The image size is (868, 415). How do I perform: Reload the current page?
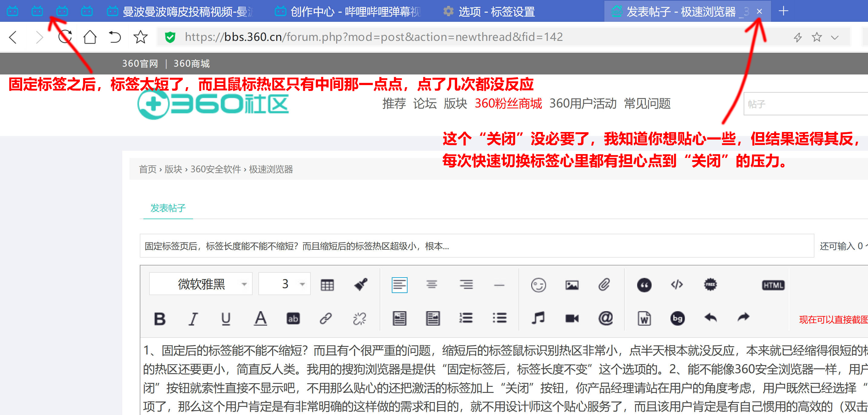coord(65,37)
